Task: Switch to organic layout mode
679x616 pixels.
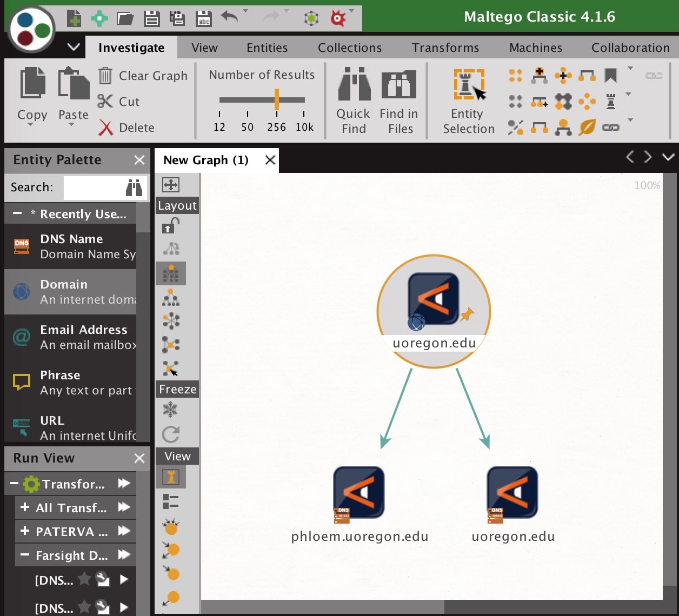Action: 171,345
